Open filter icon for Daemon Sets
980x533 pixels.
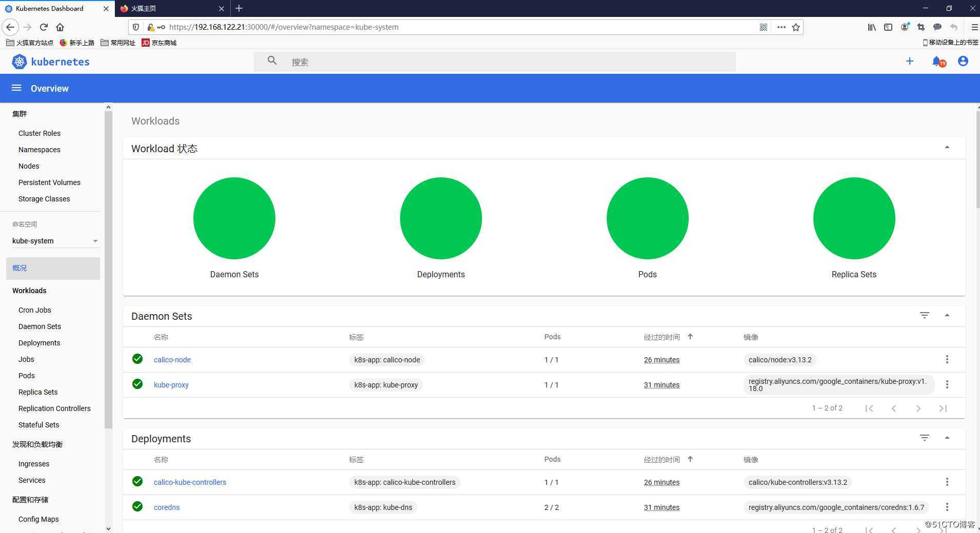(x=925, y=316)
